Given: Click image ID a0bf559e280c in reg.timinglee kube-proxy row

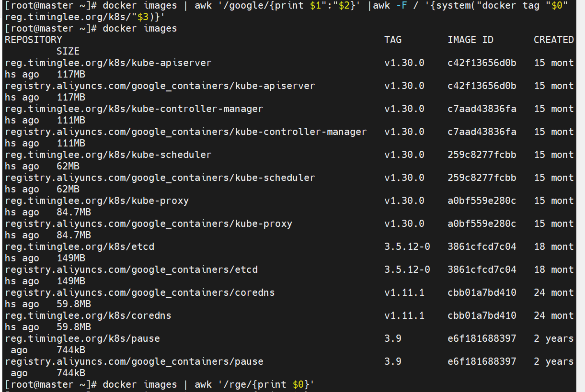Looking at the screenshot, I should 482,201.
